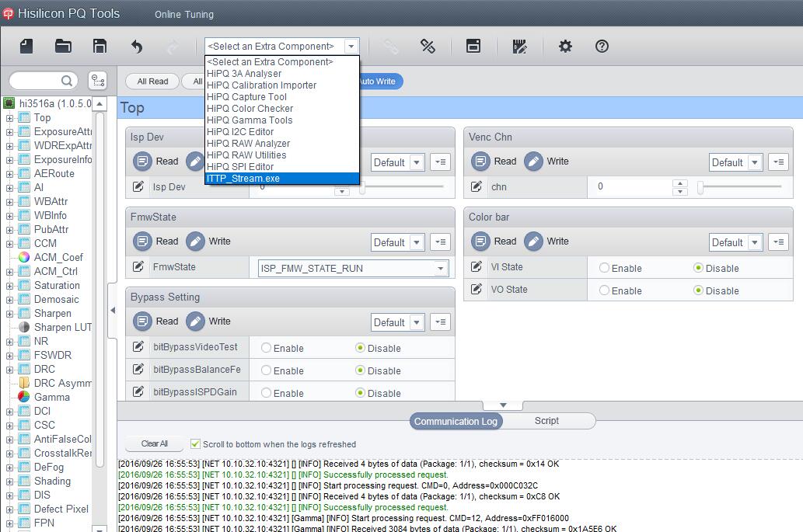Click the percent-slash tool icon
The height and width of the screenshot is (532, 803).
point(428,47)
